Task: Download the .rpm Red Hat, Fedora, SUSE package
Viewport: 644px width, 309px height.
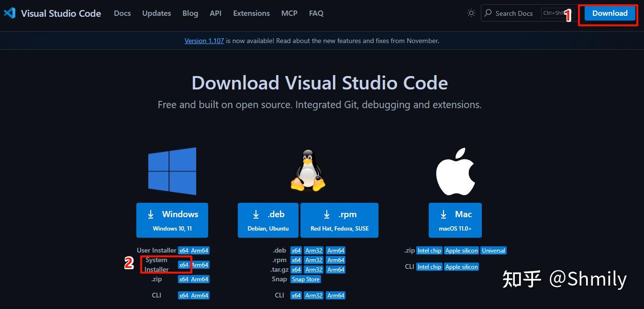Action: [339, 220]
